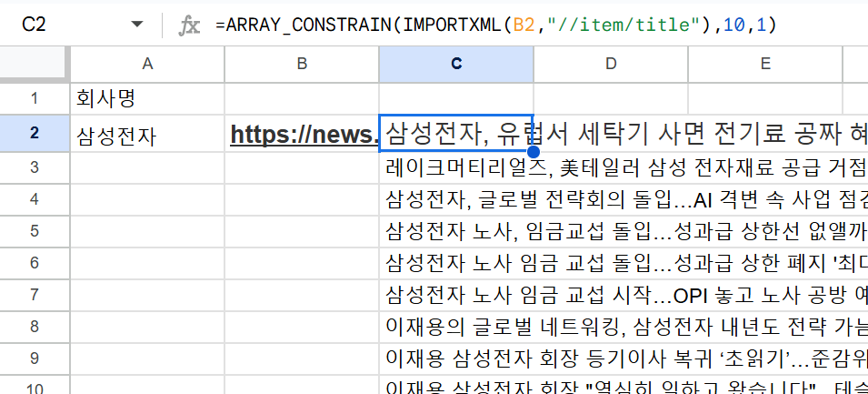The height and width of the screenshot is (394, 868).
Task: Click empty cell A3
Action: [x=147, y=167]
